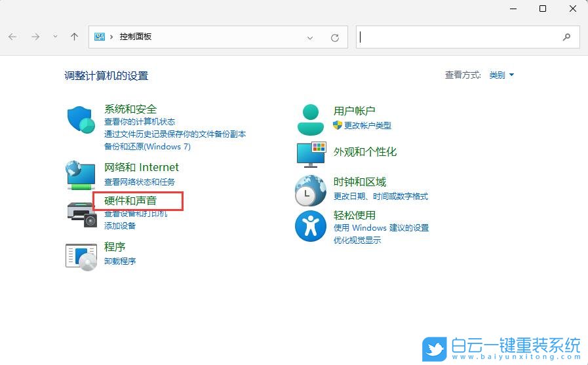
Task: Click the search magnifier icon
Action: (566, 37)
